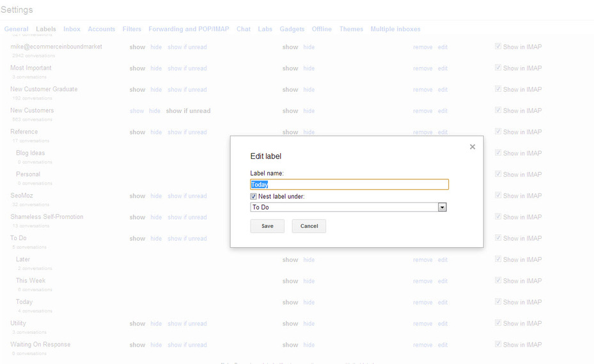The height and width of the screenshot is (364, 594).
Task: Toggle Show in IMAP for Utility label
Action: (498, 324)
